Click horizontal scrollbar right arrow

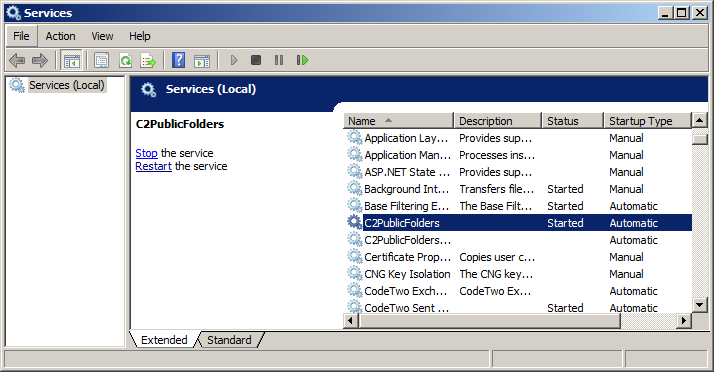tap(683, 321)
